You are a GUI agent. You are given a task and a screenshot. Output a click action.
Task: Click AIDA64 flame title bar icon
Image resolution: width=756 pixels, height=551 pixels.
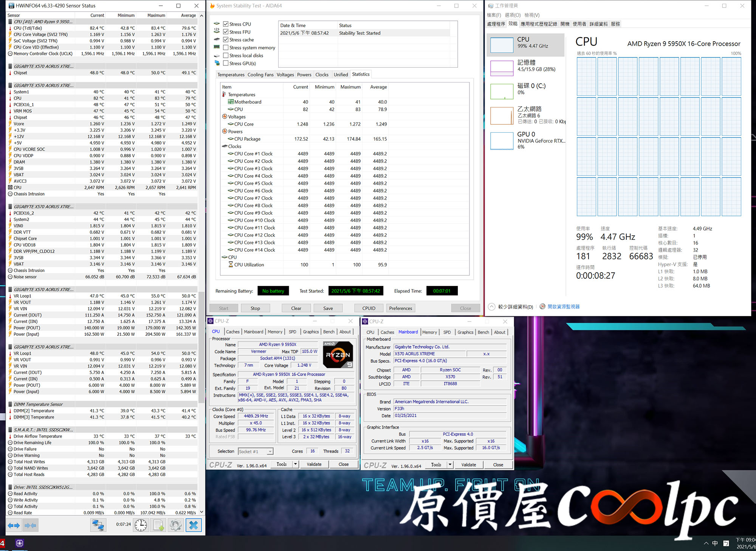212,6
